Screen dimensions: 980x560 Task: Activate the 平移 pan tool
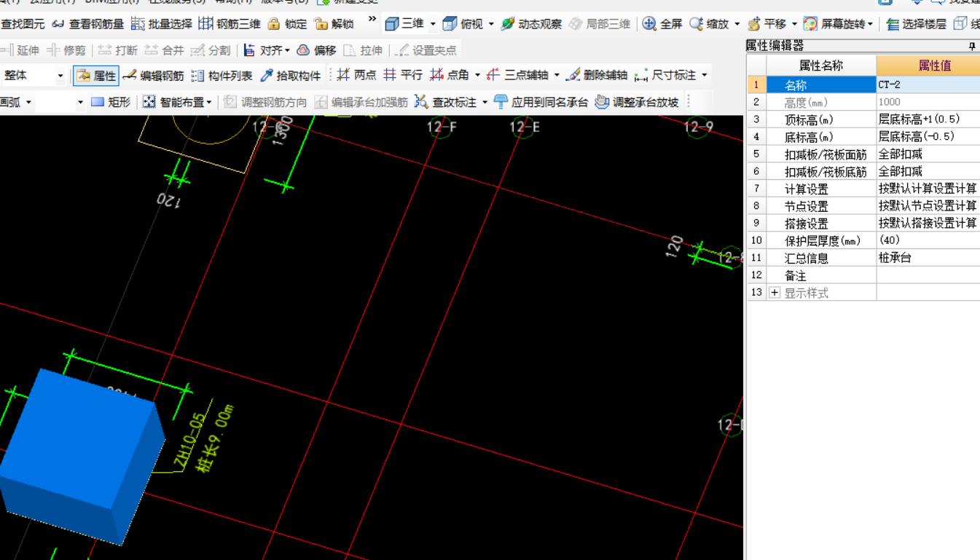pyautogui.click(x=767, y=24)
